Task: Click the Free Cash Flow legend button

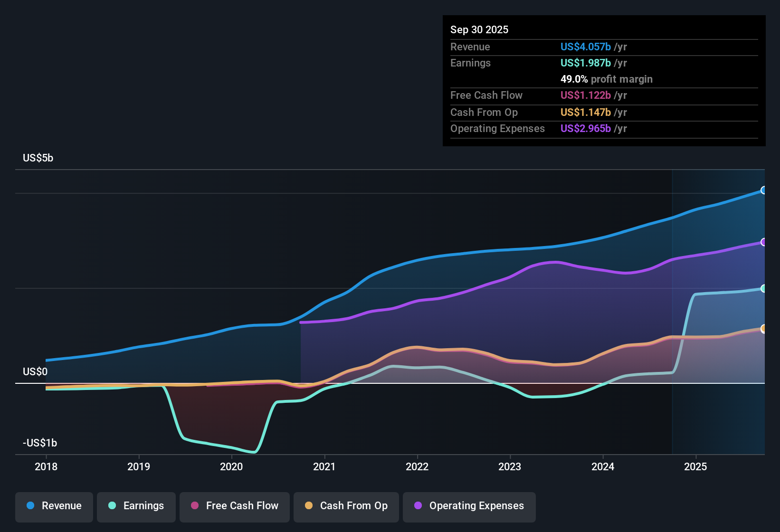Action: (x=234, y=506)
